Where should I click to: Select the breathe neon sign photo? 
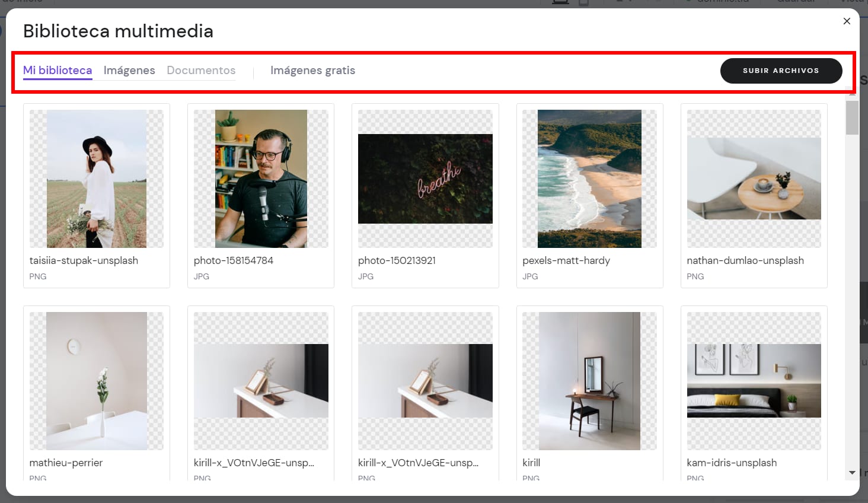coord(425,179)
